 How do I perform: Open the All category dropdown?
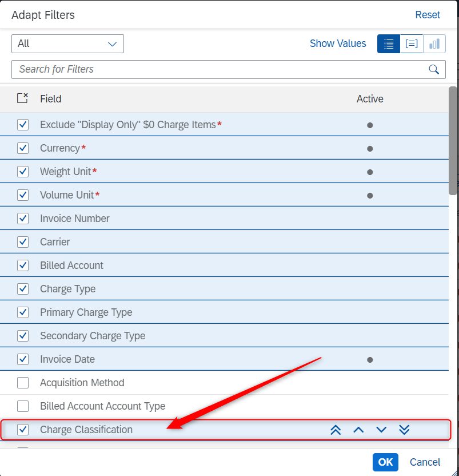(67, 43)
